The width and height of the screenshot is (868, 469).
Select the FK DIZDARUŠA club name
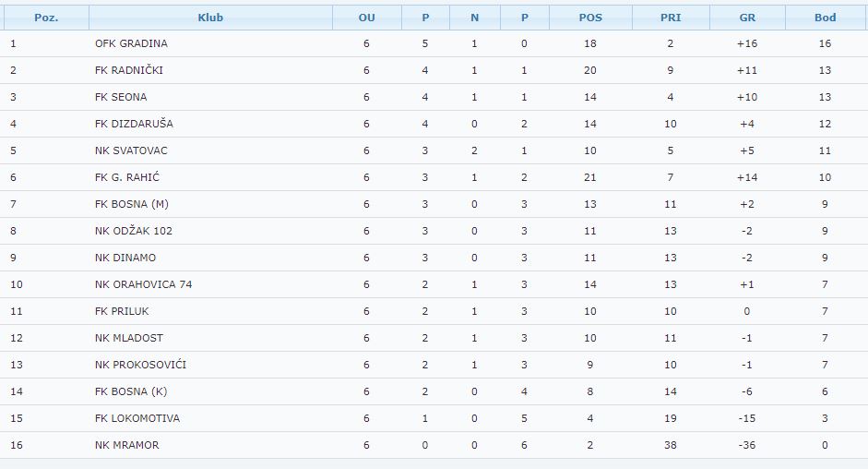click(x=134, y=124)
